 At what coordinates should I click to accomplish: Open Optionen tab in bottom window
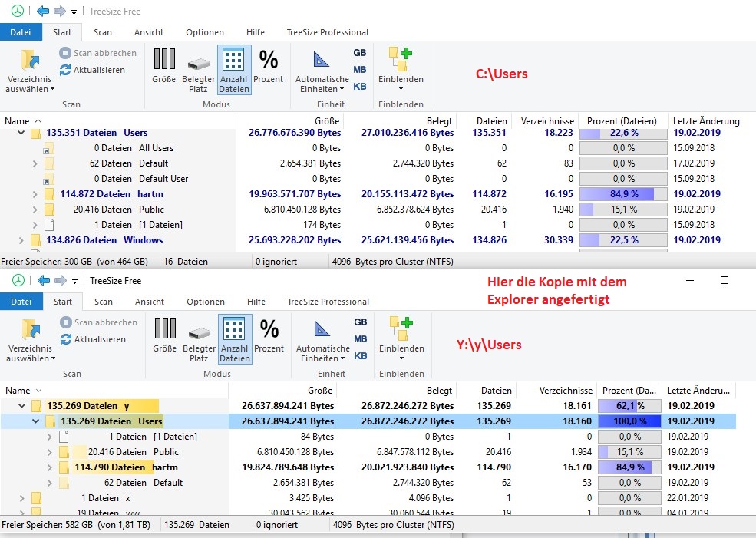pyautogui.click(x=206, y=302)
